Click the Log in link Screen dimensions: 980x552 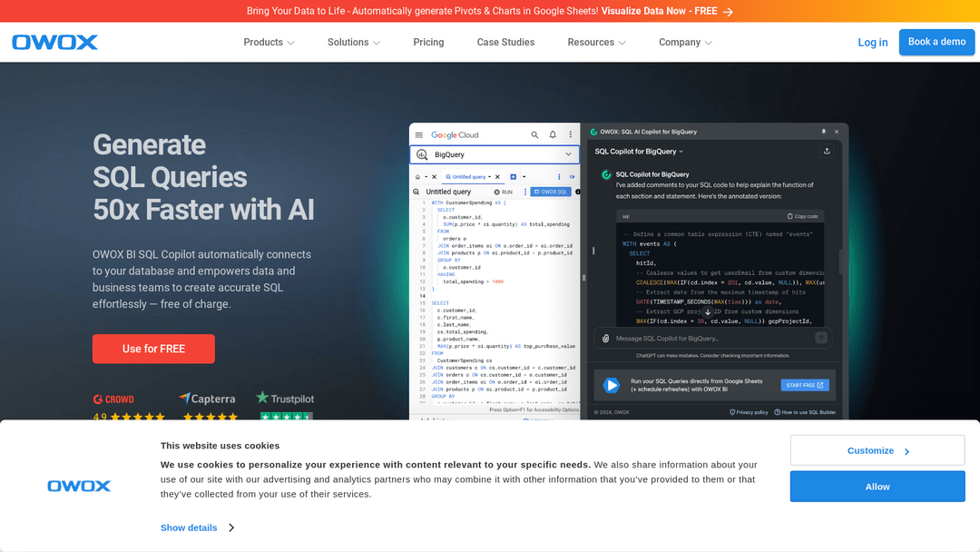coord(873,43)
